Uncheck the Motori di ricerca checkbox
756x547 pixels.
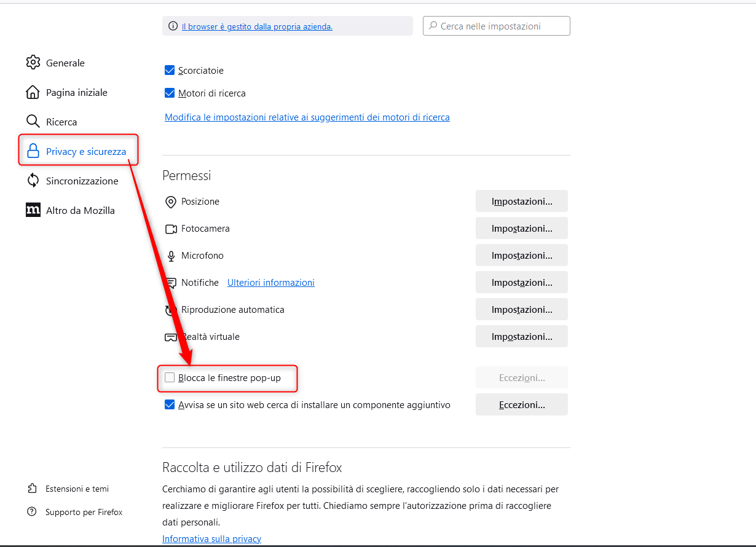tap(170, 93)
